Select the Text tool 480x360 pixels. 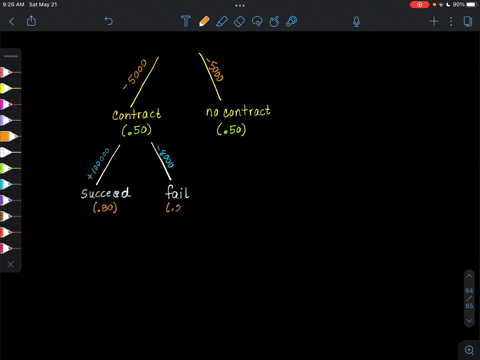tap(186, 21)
